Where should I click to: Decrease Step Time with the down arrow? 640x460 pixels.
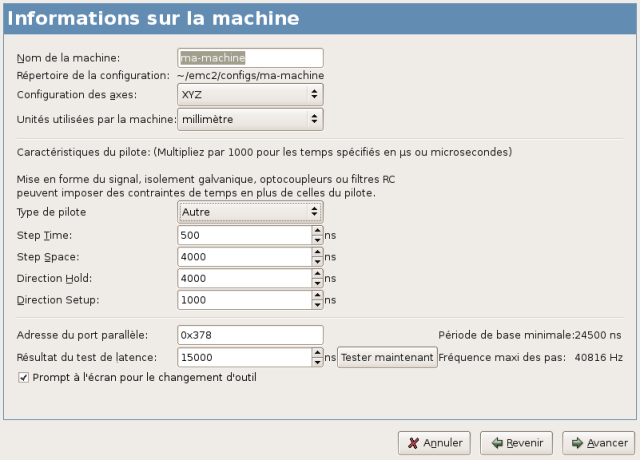tap(317, 240)
